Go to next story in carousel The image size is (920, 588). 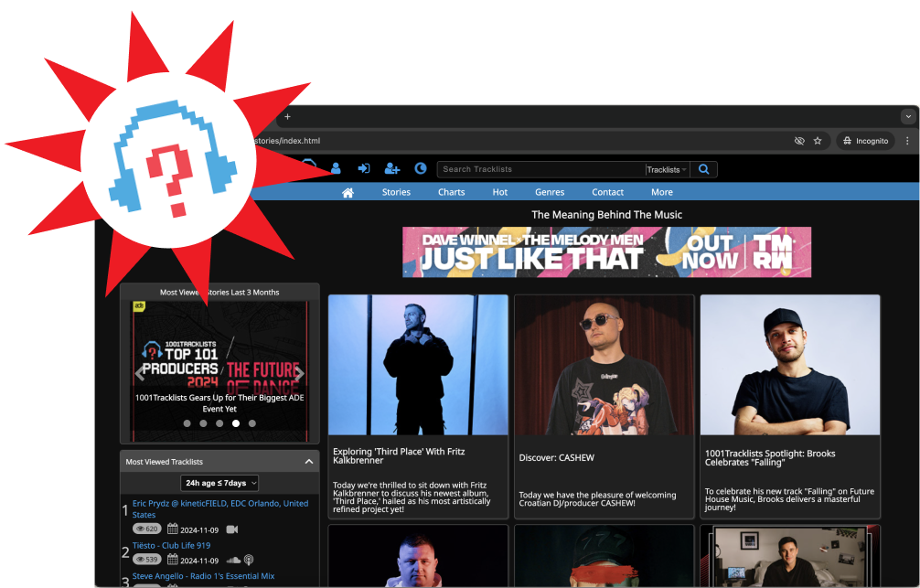coord(299,373)
